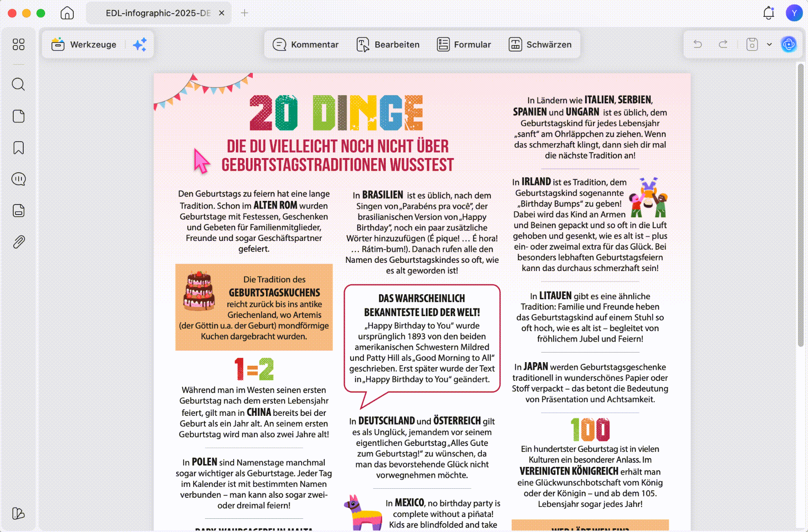Open the bookmarks panel
Image resolution: width=808 pixels, height=532 pixels.
pyautogui.click(x=19, y=148)
